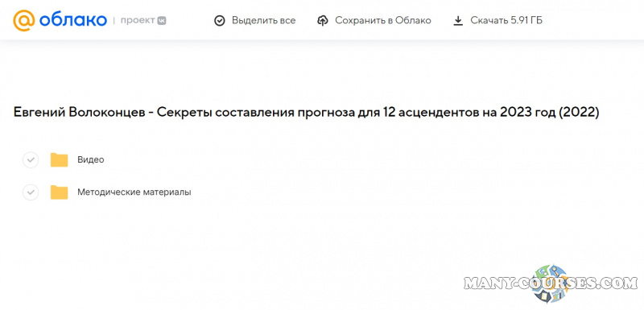Open the yellow Видео folder icon
This screenshot has width=644, height=310.
(59, 159)
